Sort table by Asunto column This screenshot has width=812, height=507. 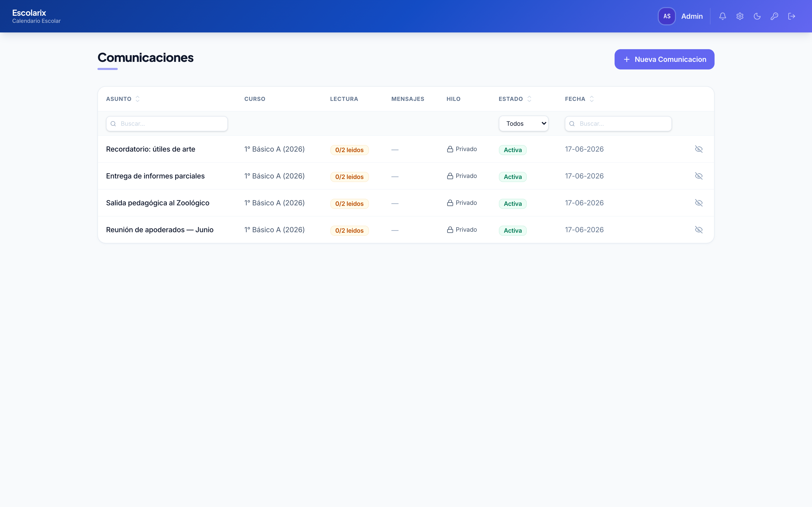(x=123, y=99)
